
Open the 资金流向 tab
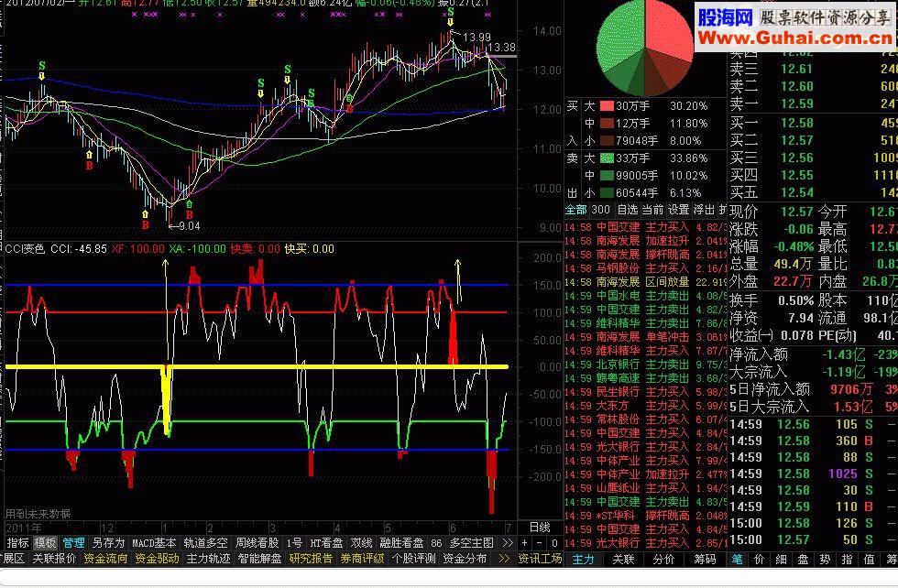click(105, 558)
